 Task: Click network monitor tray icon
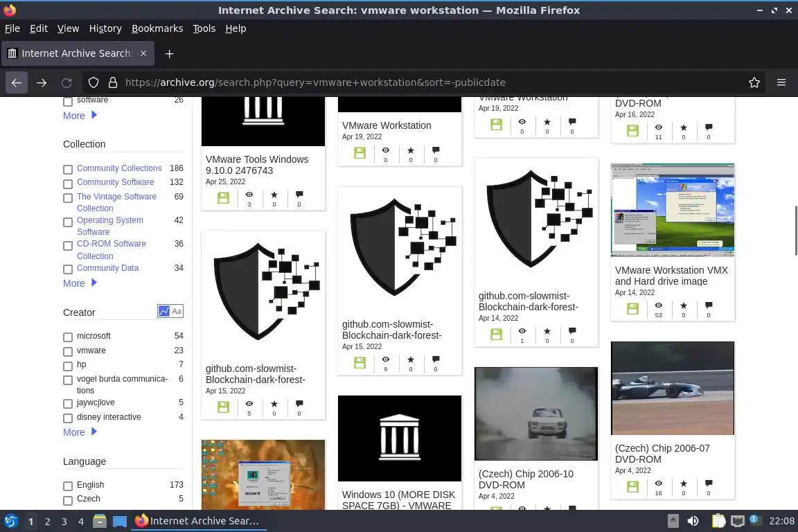738,521
